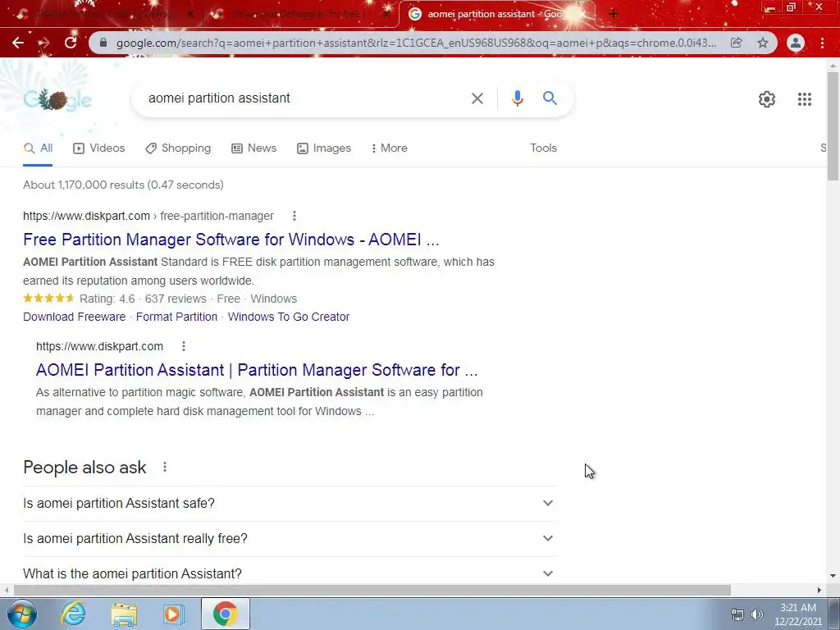This screenshot has height=630, width=840.
Task: Click the Chrome taskbar button
Action: click(x=225, y=614)
